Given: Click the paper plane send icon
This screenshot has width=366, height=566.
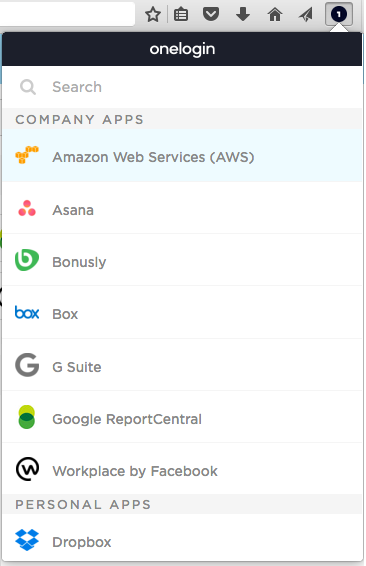Looking at the screenshot, I should pos(306,14).
